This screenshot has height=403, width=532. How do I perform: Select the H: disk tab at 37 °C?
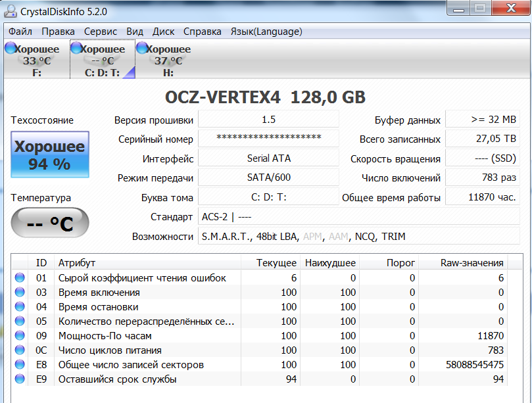pos(168,60)
